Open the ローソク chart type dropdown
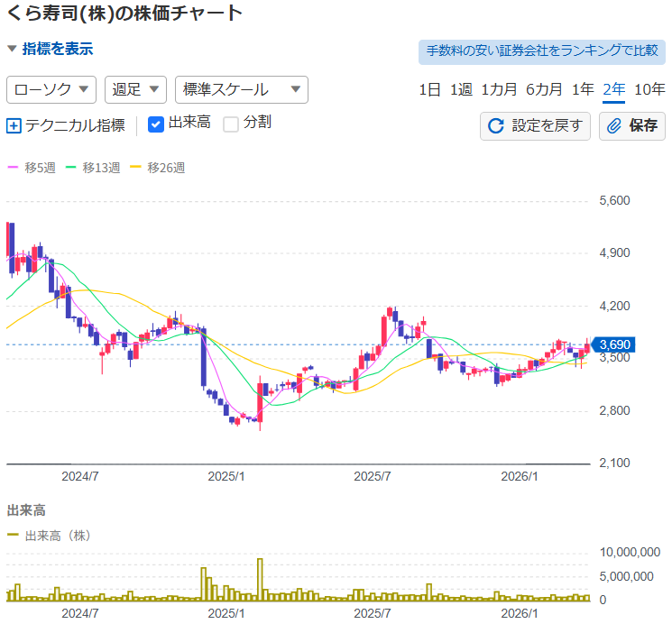This screenshot has width=672, height=624. coord(51,89)
